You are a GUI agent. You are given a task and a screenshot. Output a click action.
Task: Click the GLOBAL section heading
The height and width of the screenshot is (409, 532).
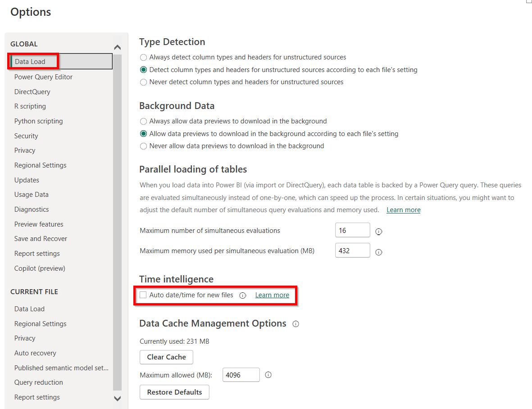point(24,44)
